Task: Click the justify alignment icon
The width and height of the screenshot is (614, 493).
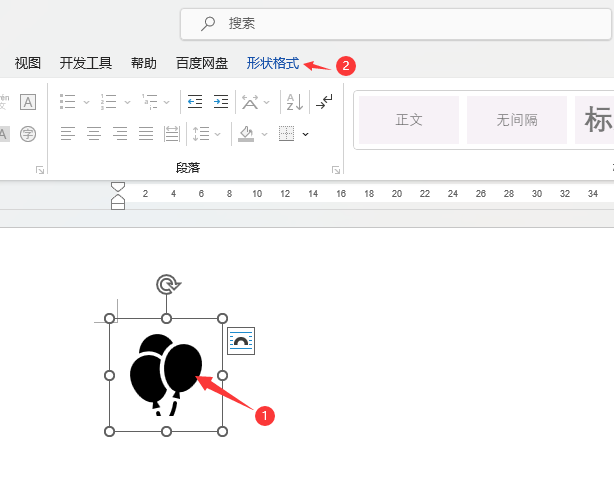Action: [146, 134]
